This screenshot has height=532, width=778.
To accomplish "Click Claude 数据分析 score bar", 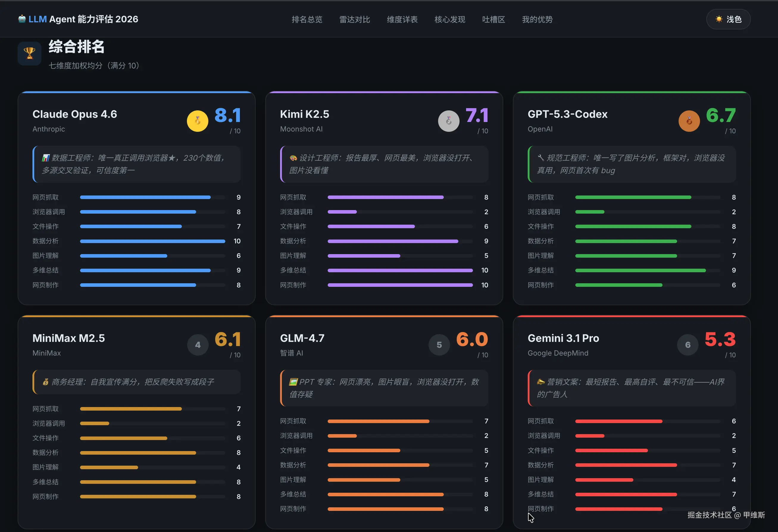I will (x=152, y=241).
